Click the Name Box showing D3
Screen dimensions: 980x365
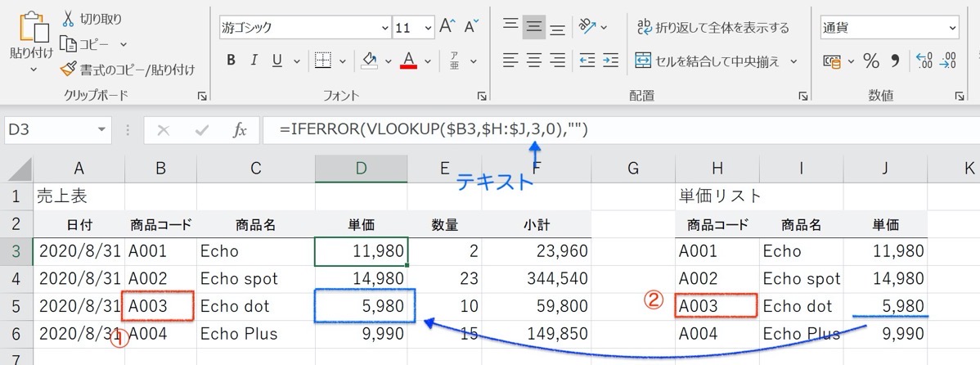pos(57,130)
